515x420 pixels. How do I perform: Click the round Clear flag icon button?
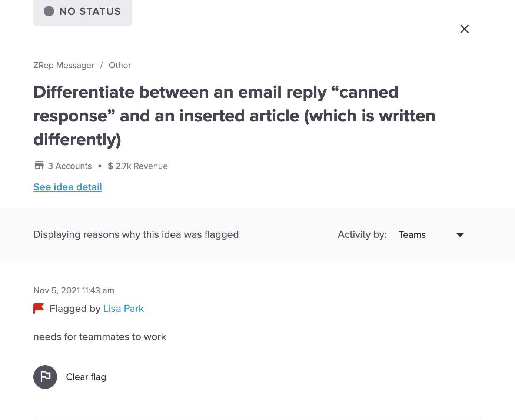[x=45, y=377]
